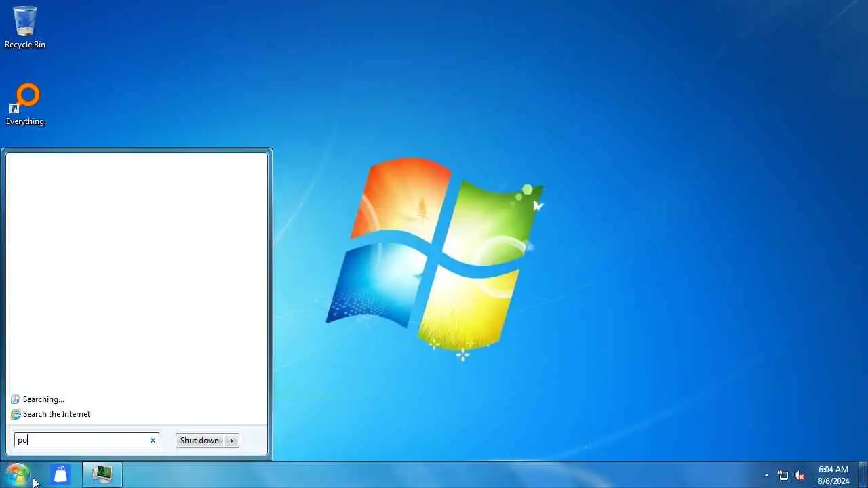The image size is (868, 488).
Task: Expand the Shut down options arrow
Action: pyautogui.click(x=231, y=441)
